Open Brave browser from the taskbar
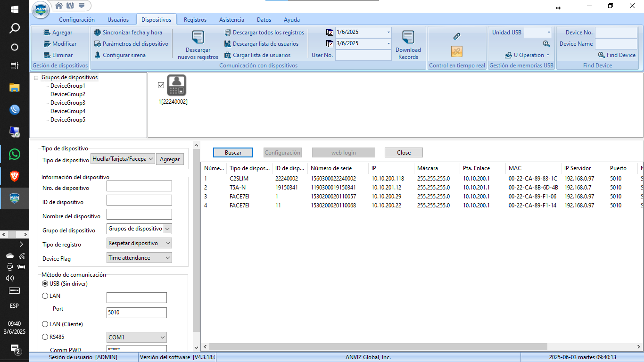The height and width of the screenshot is (362, 644). tap(15, 176)
